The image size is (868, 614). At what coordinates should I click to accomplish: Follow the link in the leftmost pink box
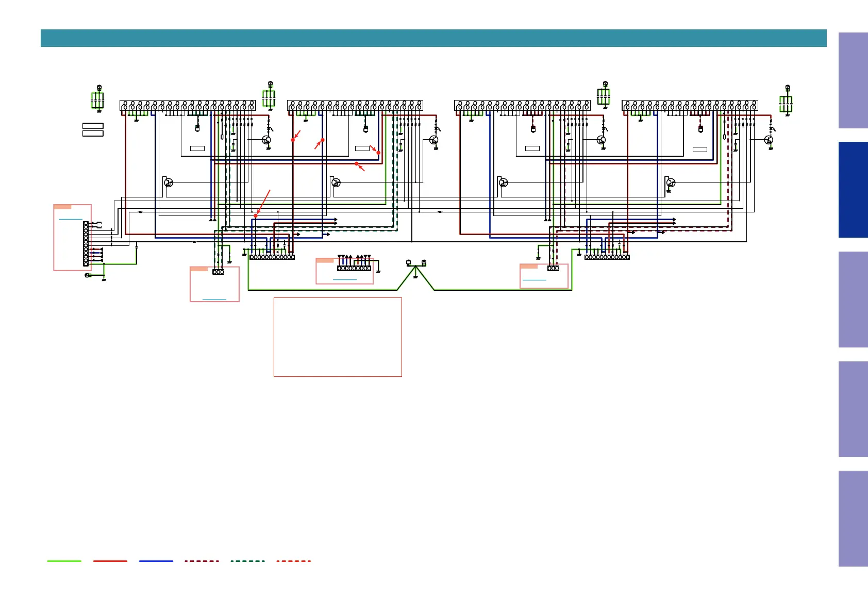[70, 219]
